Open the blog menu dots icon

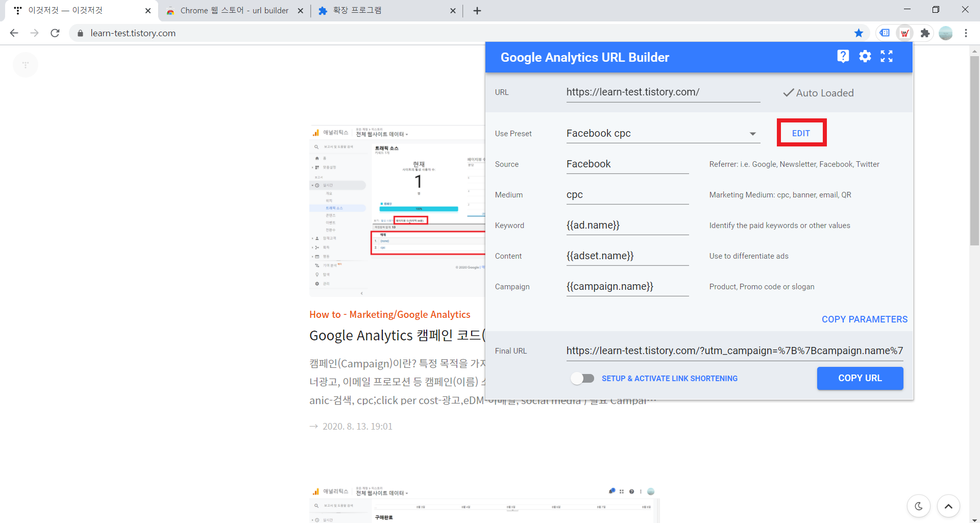point(25,65)
